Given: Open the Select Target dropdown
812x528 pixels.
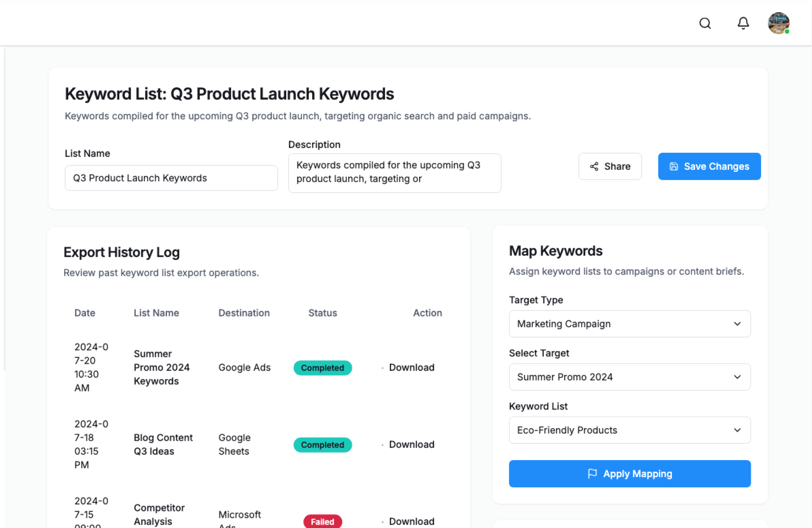Looking at the screenshot, I should 629,377.
